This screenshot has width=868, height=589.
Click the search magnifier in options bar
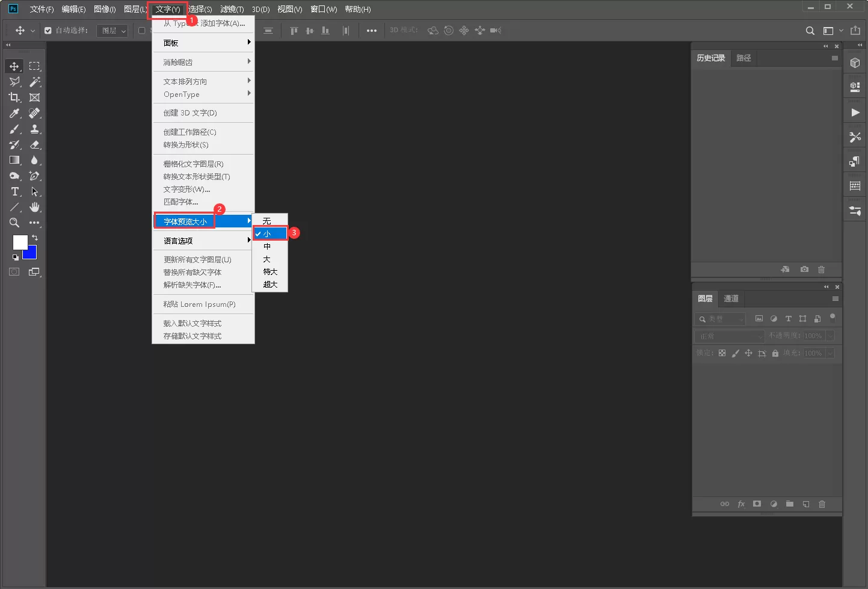[810, 31]
